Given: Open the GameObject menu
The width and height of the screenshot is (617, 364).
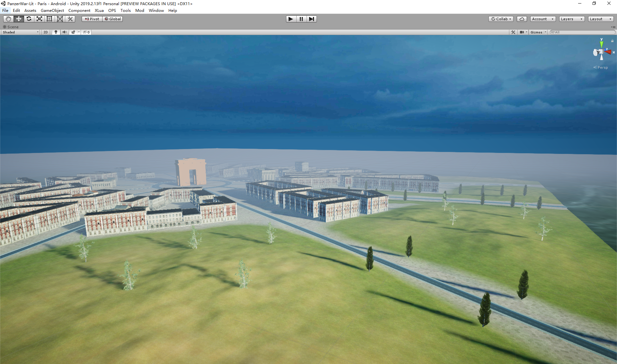Looking at the screenshot, I should pos(52,11).
